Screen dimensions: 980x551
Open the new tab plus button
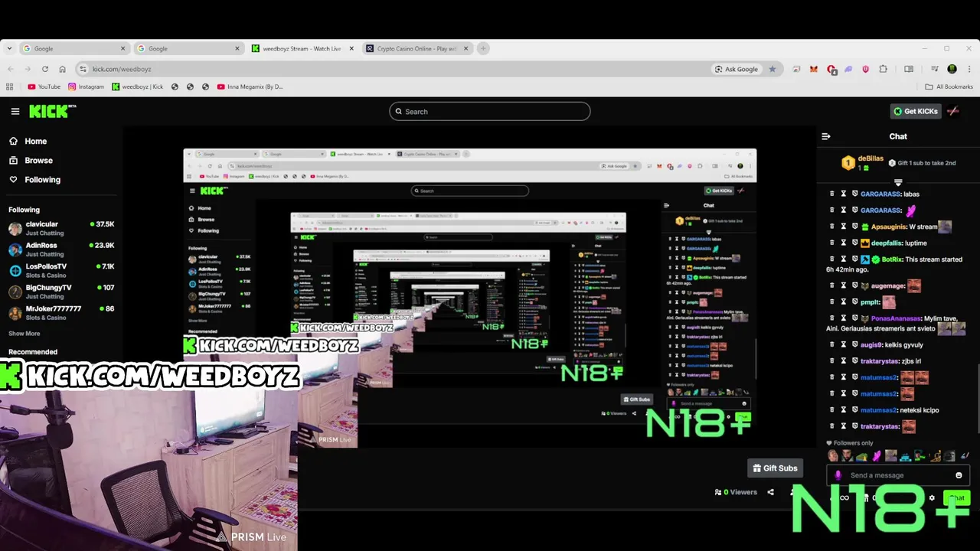(482, 48)
